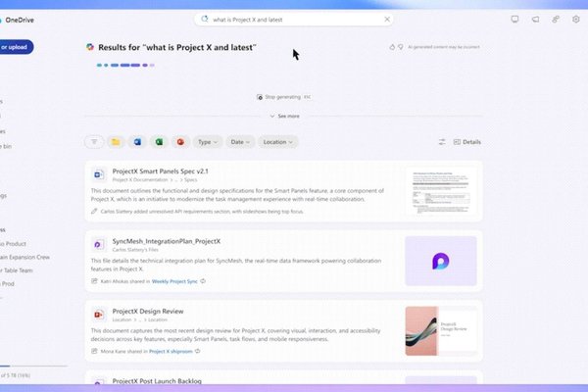Select 'ain Expansion Crew' in the sidebar
The width and height of the screenshot is (588, 392).
[24, 257]
